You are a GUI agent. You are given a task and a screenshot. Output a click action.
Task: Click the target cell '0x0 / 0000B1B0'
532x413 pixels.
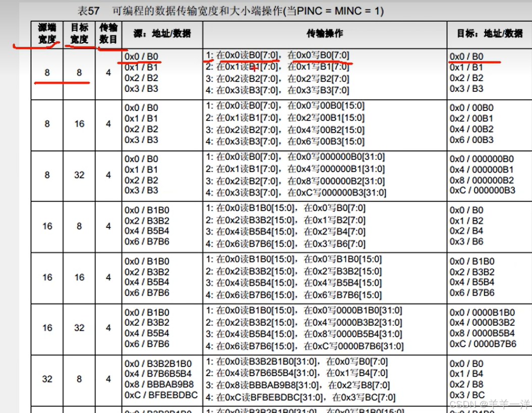point(482,312)
